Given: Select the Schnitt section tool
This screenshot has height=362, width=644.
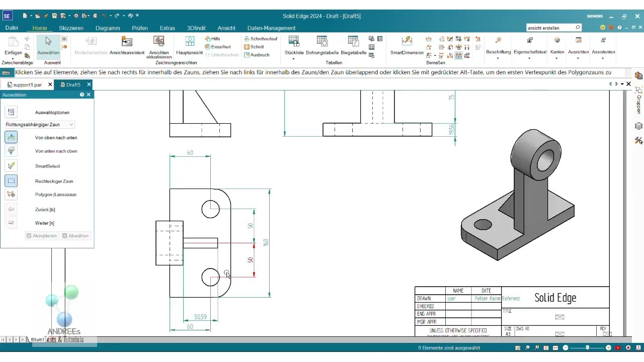Looking at the screenshot, I should point(254,47).
